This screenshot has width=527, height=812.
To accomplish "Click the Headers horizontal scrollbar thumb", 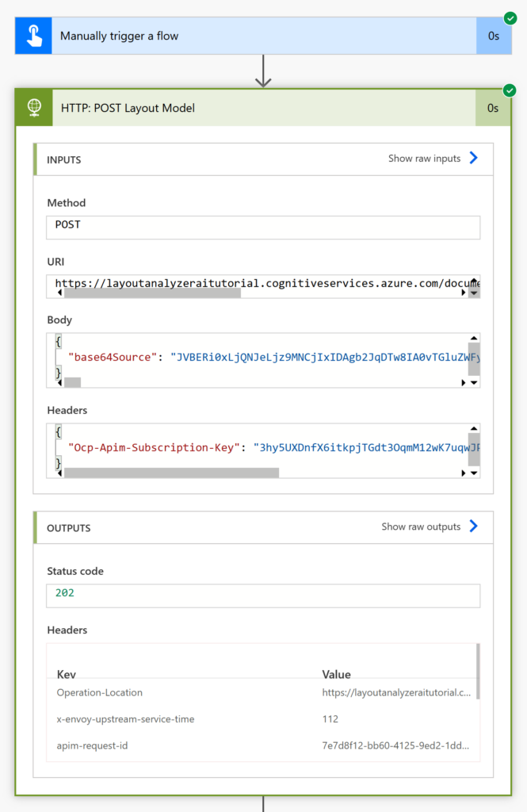I will [171, 473].
